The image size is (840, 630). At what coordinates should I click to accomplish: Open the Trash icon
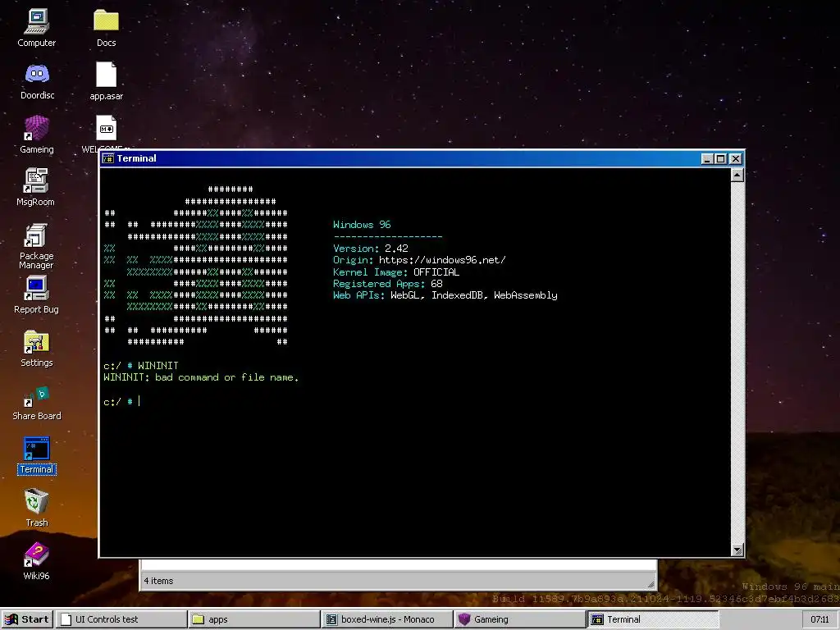(x=36, y=508)
